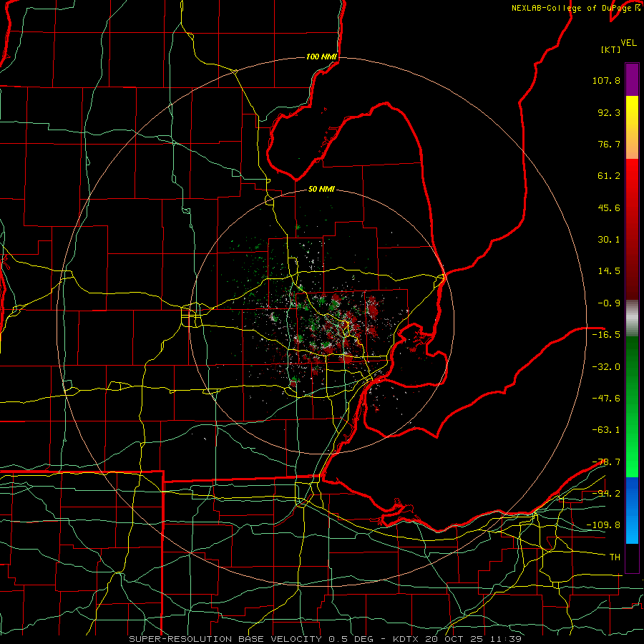Select the 14.5 velocity label

pos(609,271)
